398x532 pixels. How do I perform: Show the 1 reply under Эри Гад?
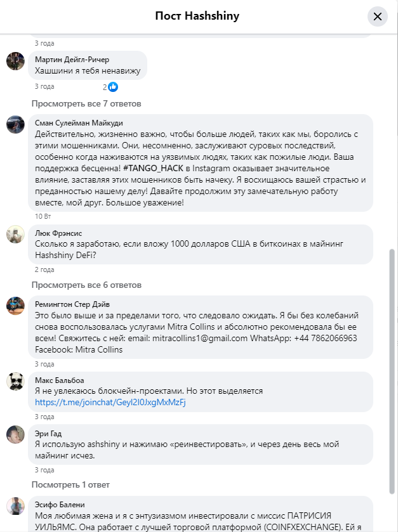(70, 485)
